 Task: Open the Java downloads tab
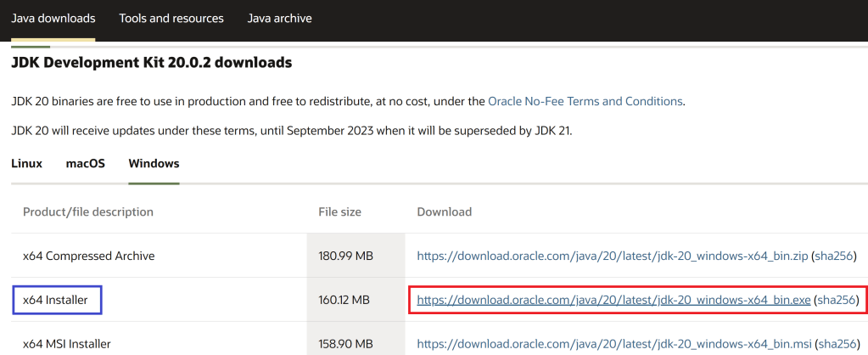(x=53, y=18)
